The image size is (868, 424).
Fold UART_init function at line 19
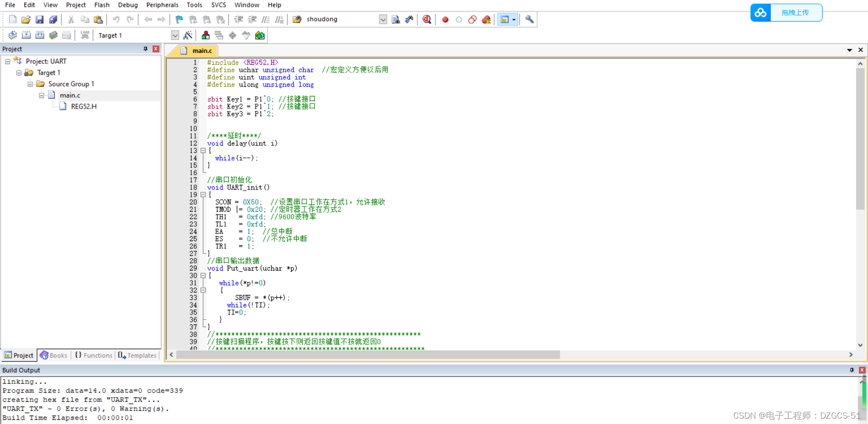(x=203, y=195)
